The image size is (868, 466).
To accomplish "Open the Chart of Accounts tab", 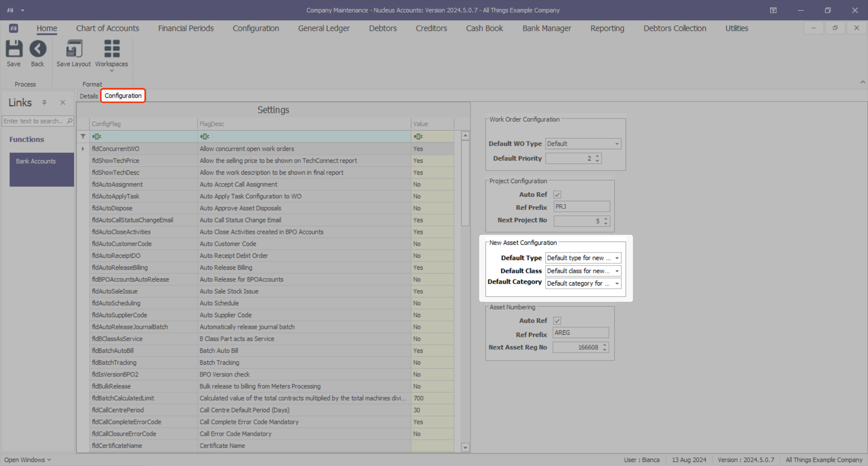I will [108, 28].
